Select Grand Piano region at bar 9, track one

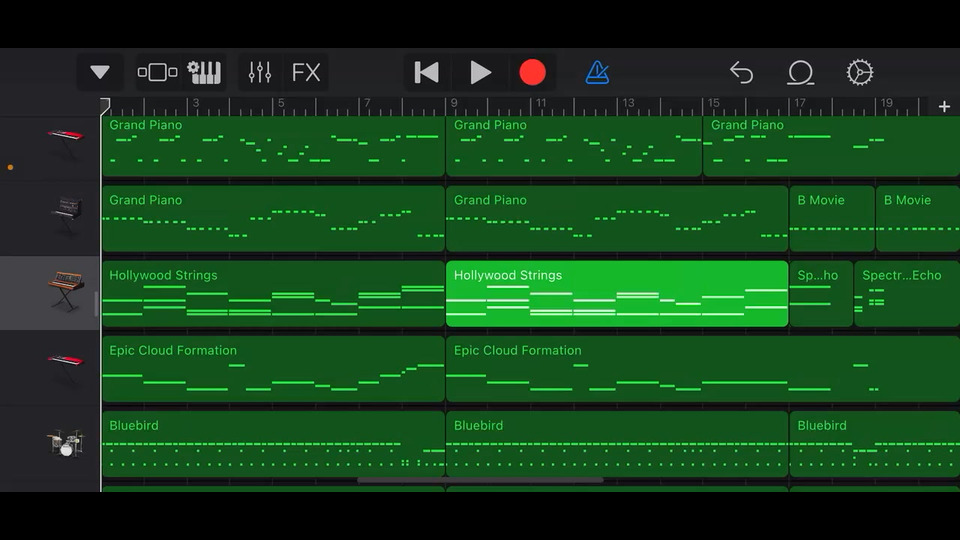click(574, 147)
